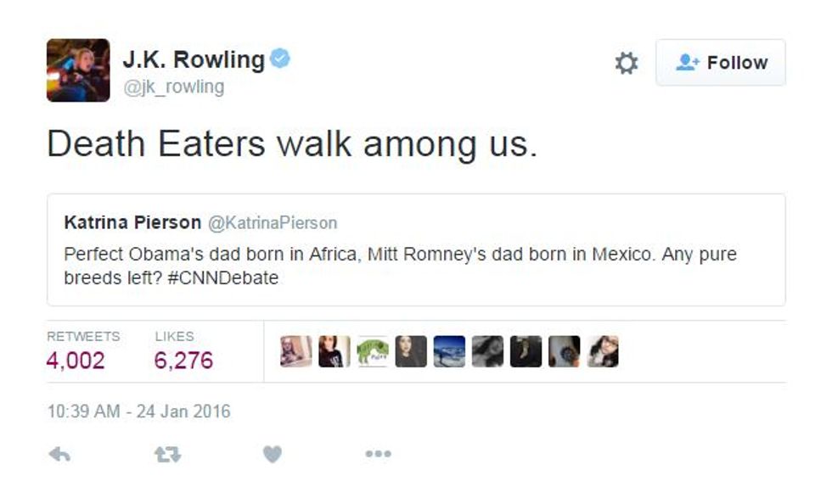Viewport: 832px width, 504px height.
Task: Click the green buffalo avatar thumbnail
Action: coord(373,351)
